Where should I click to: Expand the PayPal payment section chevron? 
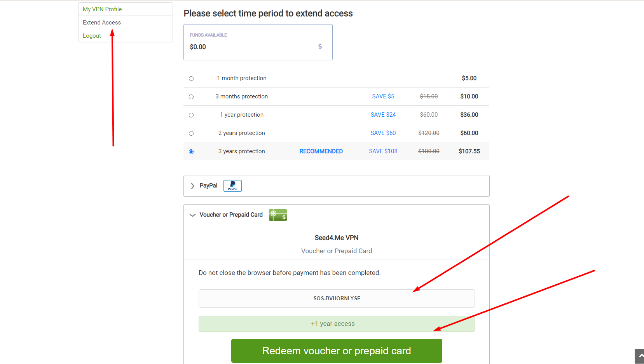click(x=192, y=186)
